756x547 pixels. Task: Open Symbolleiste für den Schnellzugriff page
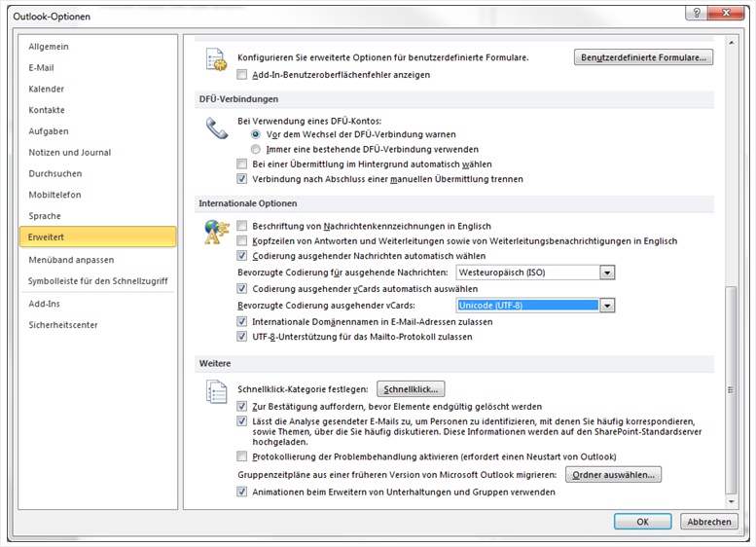97,281
